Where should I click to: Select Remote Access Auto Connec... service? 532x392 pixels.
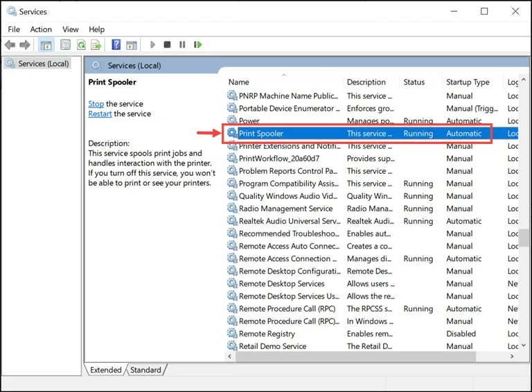[289, 246]
